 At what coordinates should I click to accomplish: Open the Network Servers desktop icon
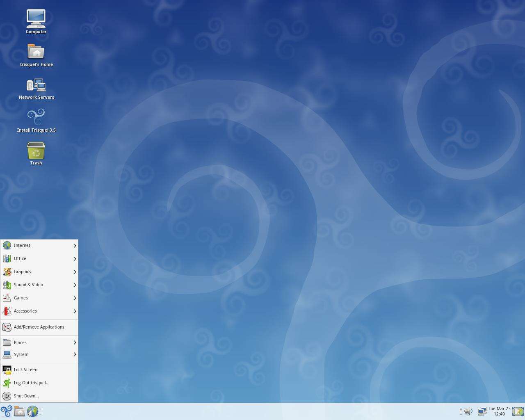click(36, 88)
